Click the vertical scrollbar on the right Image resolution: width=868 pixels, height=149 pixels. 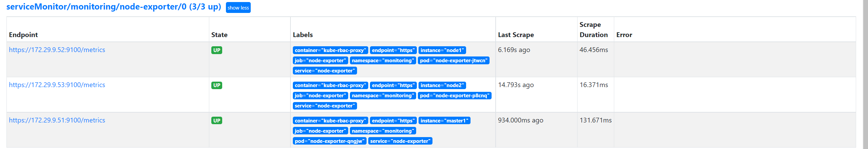pos(865,74)
